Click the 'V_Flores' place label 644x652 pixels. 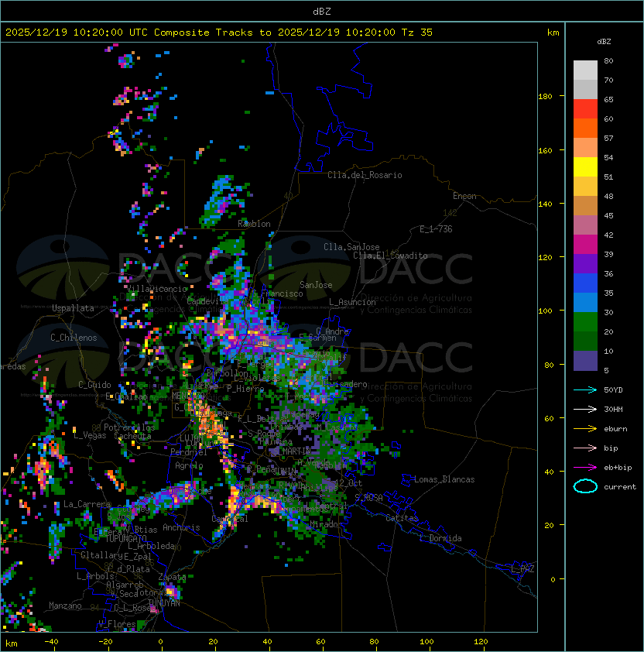[x=117, y=624]
